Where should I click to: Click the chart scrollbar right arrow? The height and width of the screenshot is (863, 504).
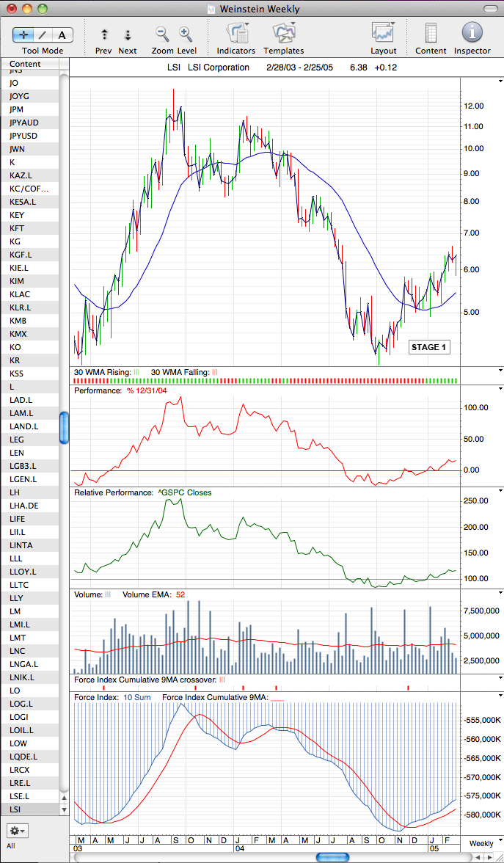point(490,857)
